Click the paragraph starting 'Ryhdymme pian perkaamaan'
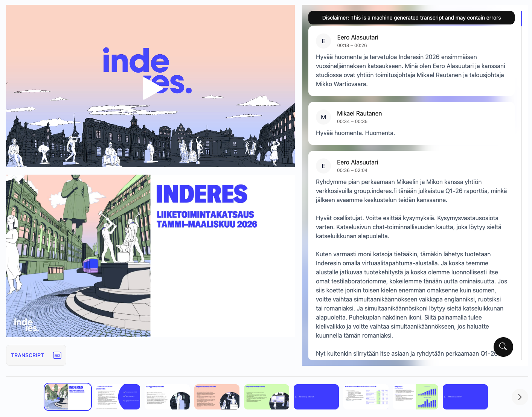The height and width of the screenshot is (417, 532). pyautogui.click(x=412, y=191)
